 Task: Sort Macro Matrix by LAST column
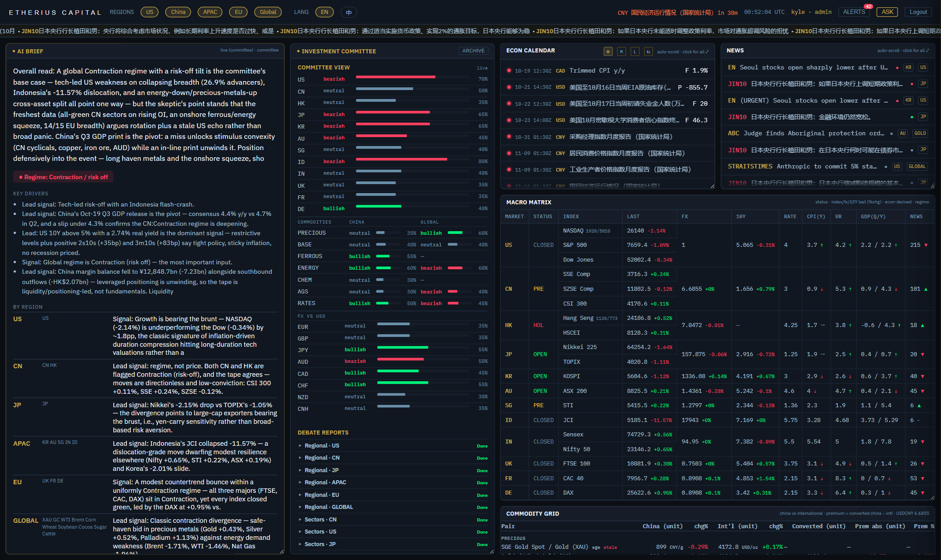(633, 216)
